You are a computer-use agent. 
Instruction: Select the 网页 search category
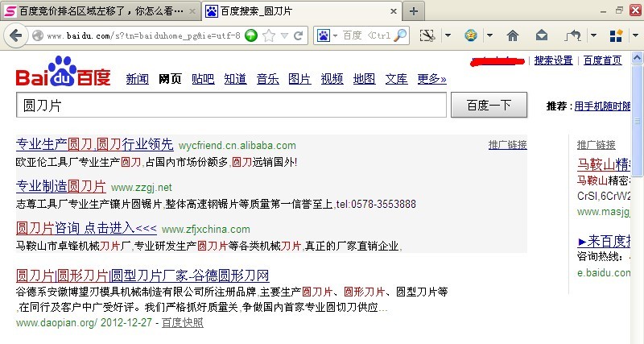[170, 78]
